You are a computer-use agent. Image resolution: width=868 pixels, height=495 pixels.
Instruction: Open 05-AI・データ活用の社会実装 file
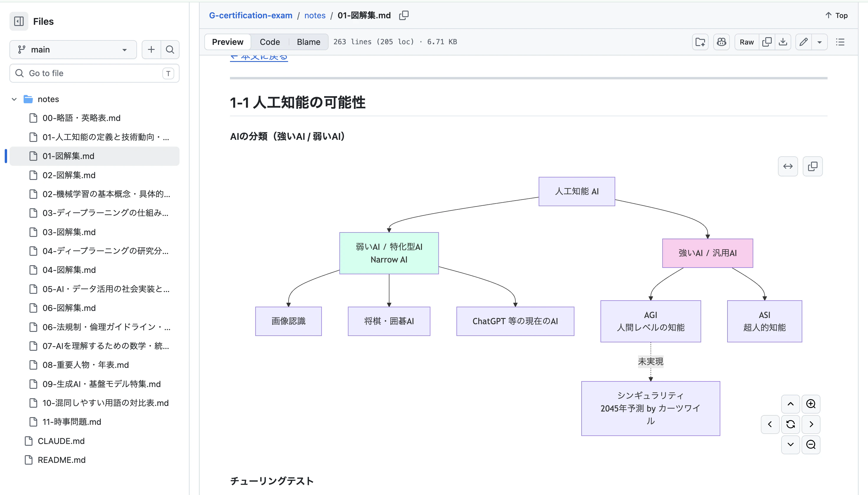click(x=94, y=289)
